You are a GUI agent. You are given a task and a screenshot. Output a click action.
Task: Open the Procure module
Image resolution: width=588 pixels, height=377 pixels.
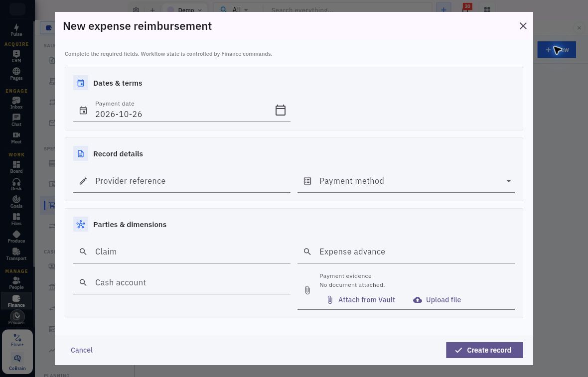coord(16,318)
